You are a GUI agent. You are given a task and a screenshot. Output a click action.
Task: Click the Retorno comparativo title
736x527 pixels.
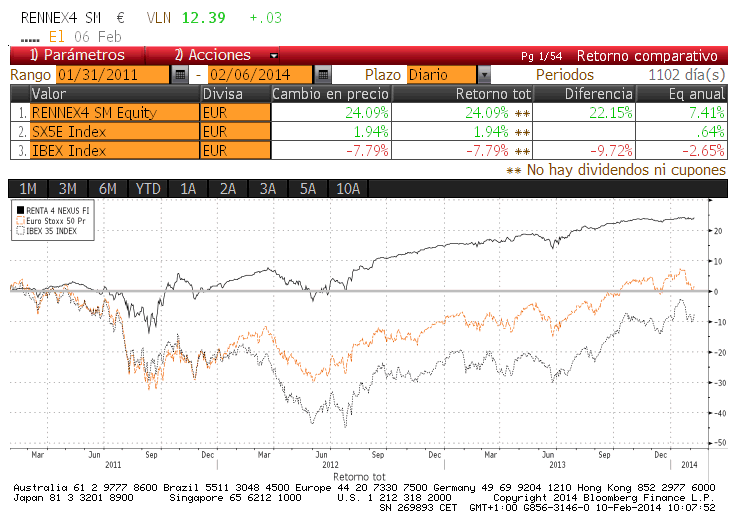tap(647, 56)
